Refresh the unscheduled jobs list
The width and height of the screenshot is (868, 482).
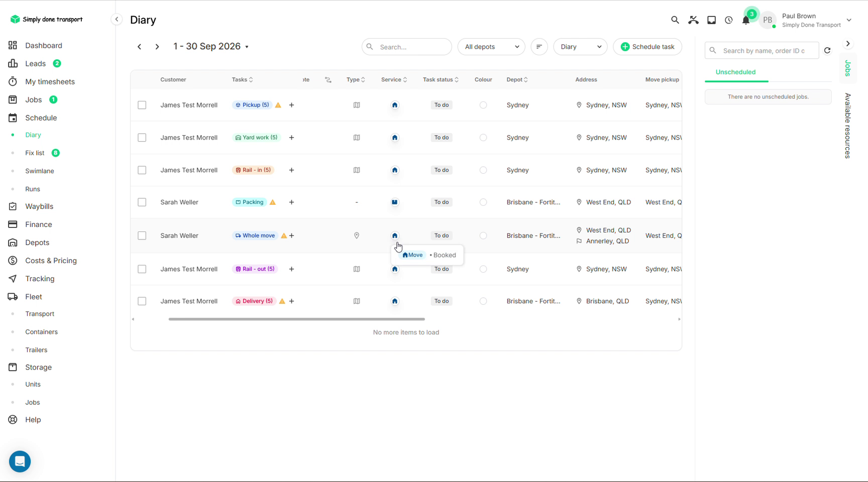pos(827,50)
